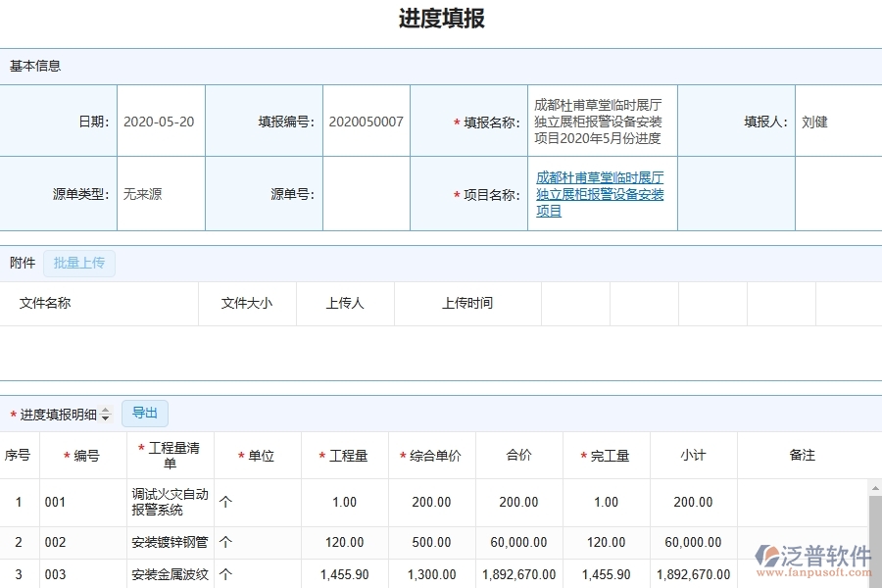Select the 基本信息 section header
The height and width of the screenshot is (588, 882).
[x=36, y=66]
